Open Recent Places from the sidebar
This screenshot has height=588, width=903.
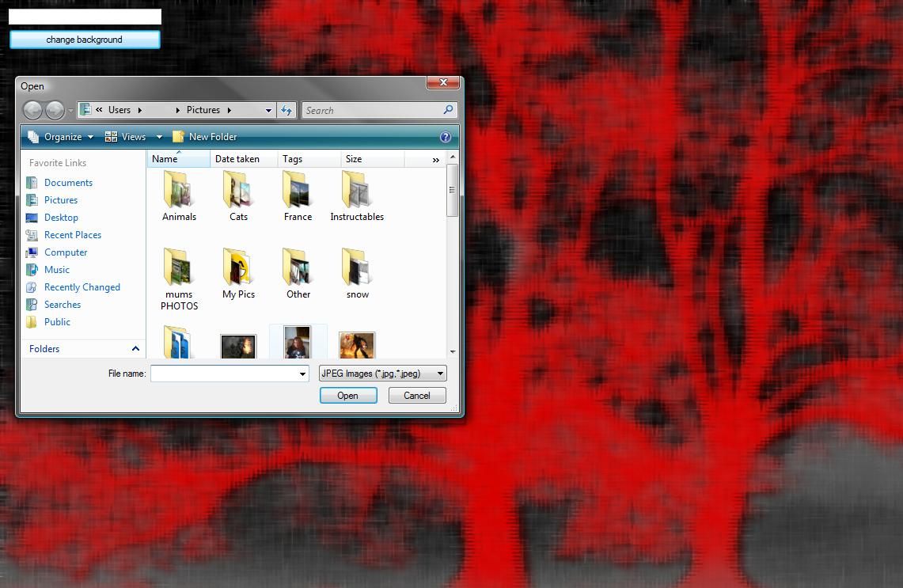(x=73, y=234)
